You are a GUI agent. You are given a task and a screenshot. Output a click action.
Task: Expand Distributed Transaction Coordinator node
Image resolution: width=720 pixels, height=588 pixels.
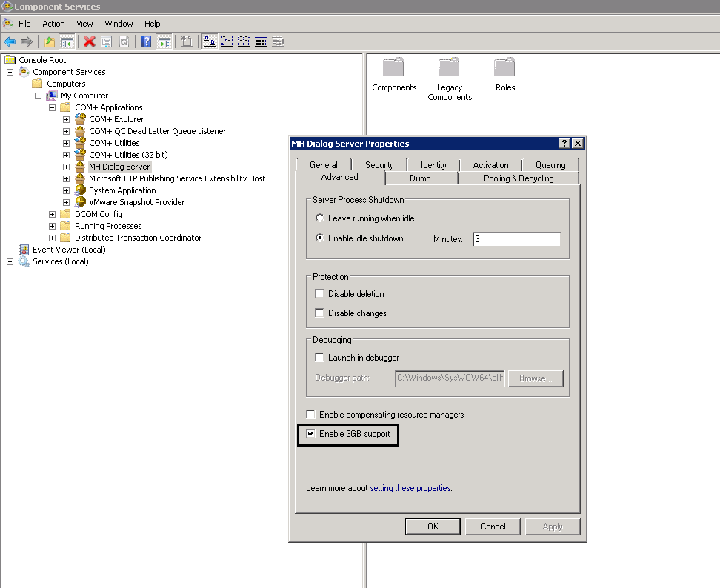(53, 238)
